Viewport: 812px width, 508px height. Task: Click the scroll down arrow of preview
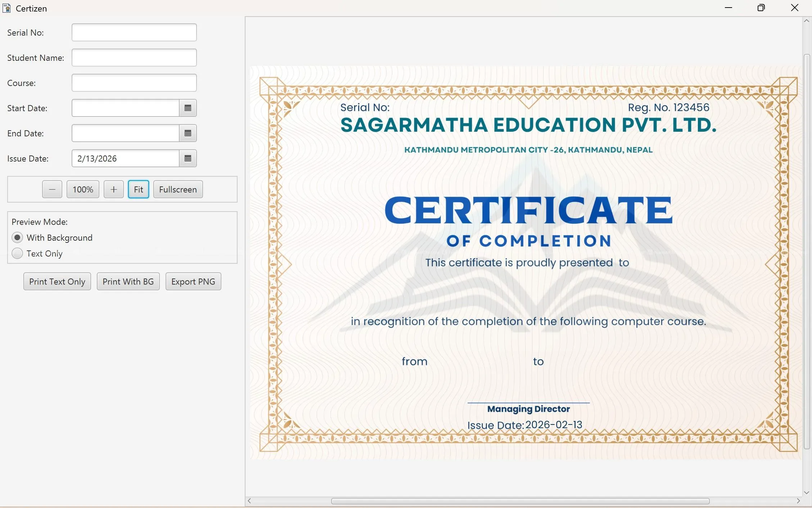coord(807,493)
